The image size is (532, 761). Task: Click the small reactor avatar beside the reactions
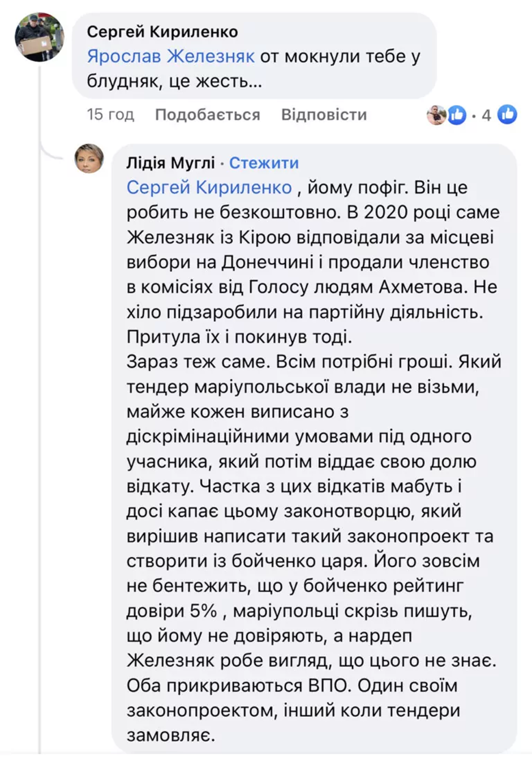[436, 115]
